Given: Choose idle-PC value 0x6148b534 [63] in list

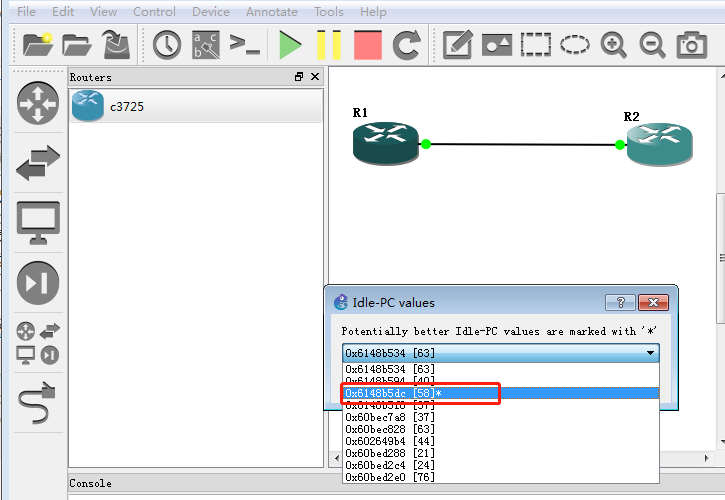Looking at the screenshot, I should (x=501, y=369).
